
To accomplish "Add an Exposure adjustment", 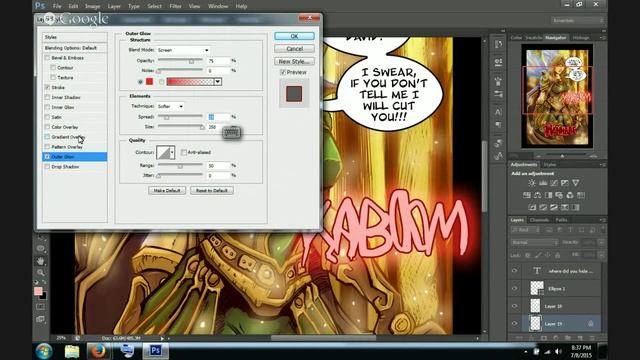I will [564, 183].
